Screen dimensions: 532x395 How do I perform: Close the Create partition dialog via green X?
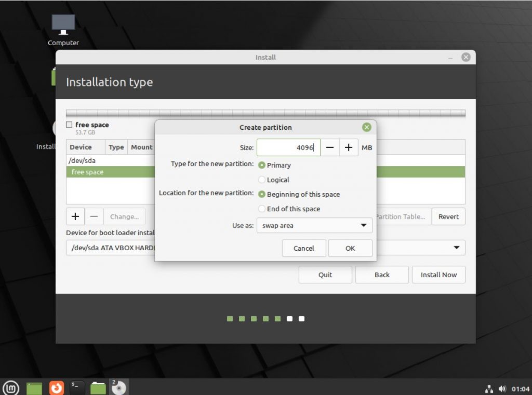point(366,127)
